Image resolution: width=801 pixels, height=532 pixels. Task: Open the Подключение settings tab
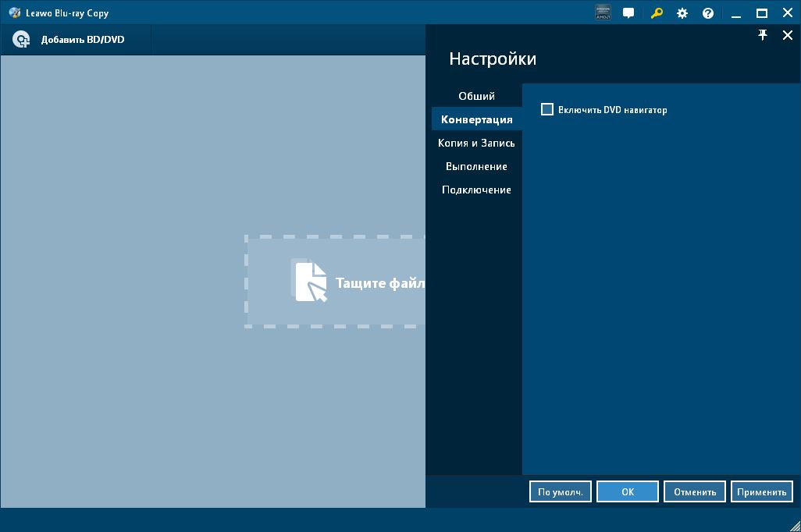coord(476,190)
